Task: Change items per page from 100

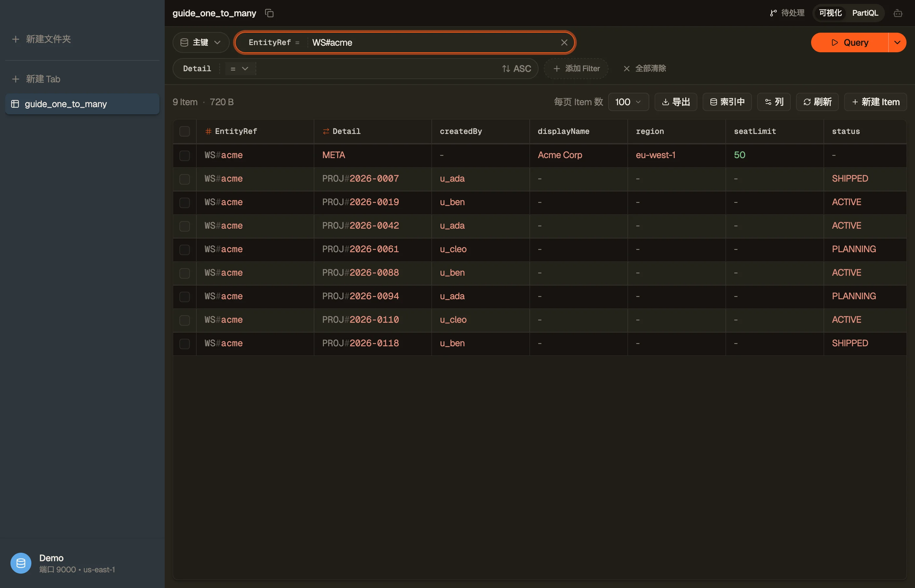Action: pyautogui.click(x=628, y=102)
